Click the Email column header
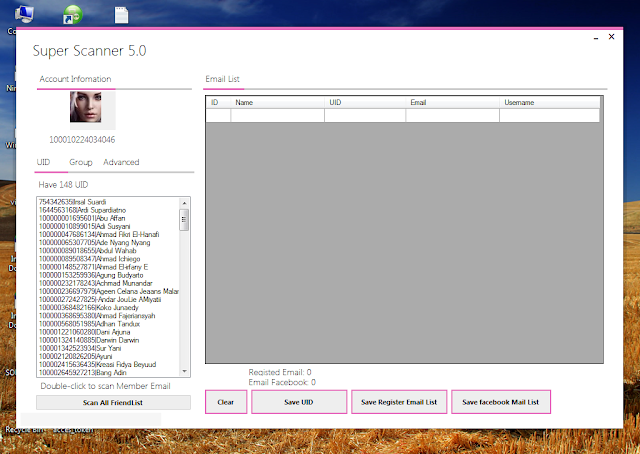The width and height of the screenshot is (640, 454). tap(452, 102)
